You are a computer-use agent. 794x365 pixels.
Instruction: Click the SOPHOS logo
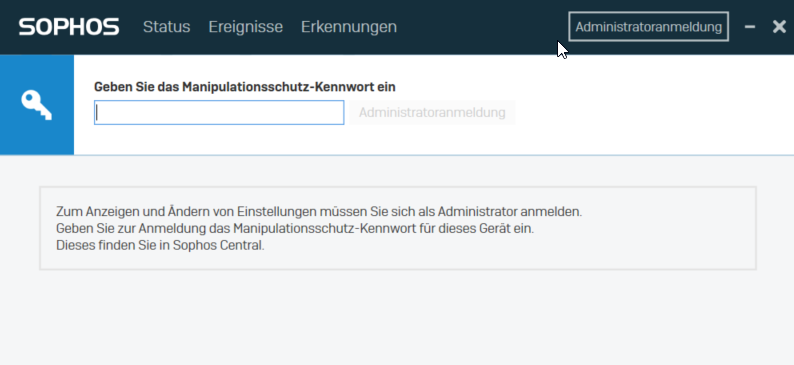69,27
